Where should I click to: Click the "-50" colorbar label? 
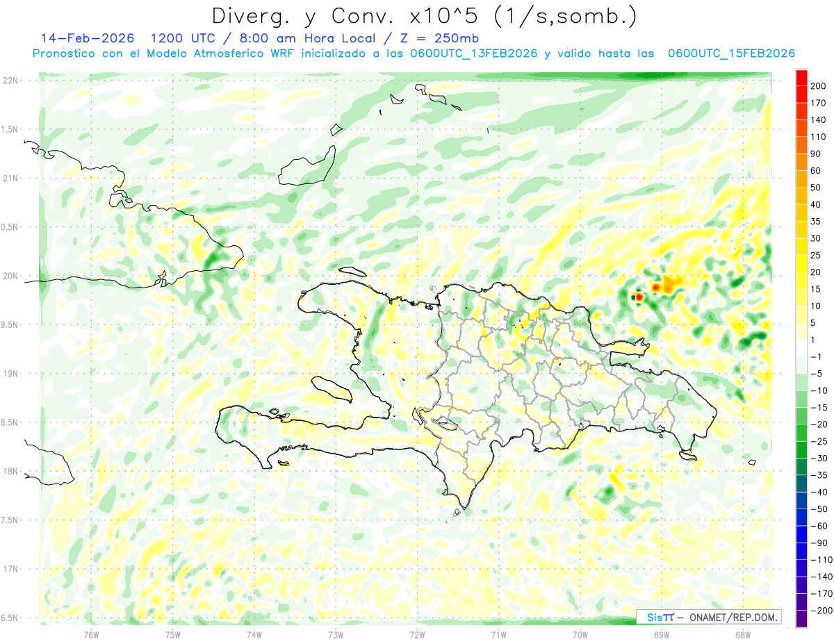tap(820, 509)
